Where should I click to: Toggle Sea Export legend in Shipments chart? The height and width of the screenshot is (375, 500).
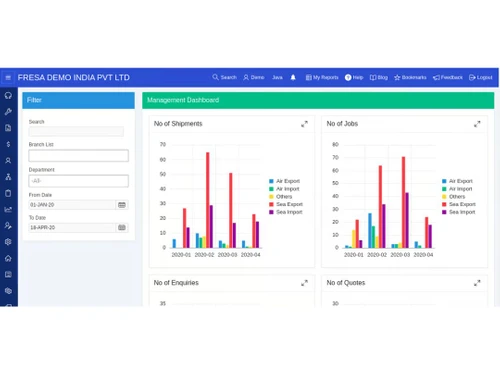286,204
